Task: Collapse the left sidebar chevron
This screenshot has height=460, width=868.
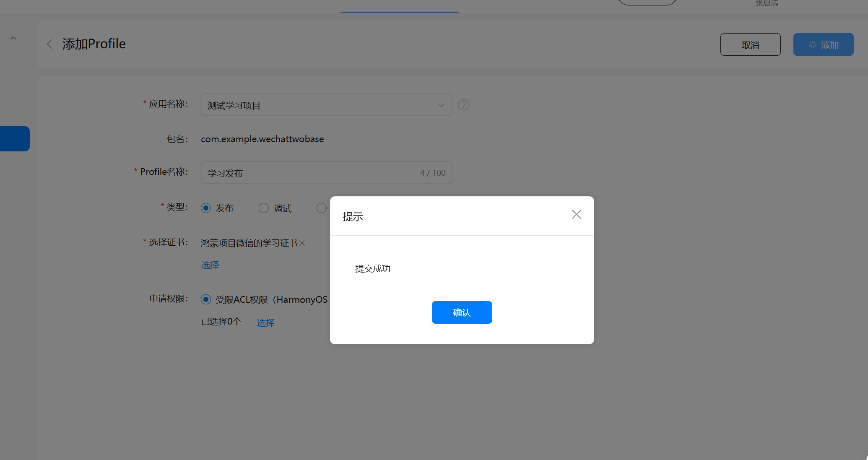Action: [x=13, y=38]
